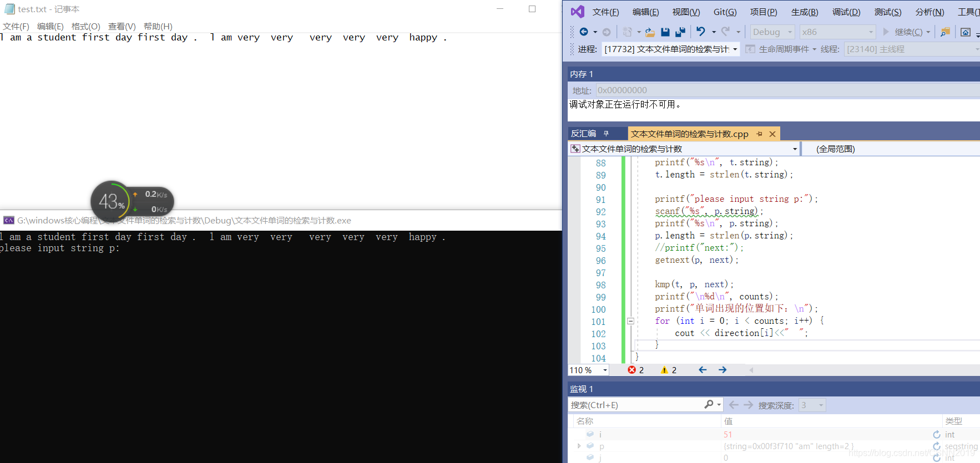This screenshot has width=980, height=463.
Task: Open file with the folder toolbar icon
Action: 650,32
